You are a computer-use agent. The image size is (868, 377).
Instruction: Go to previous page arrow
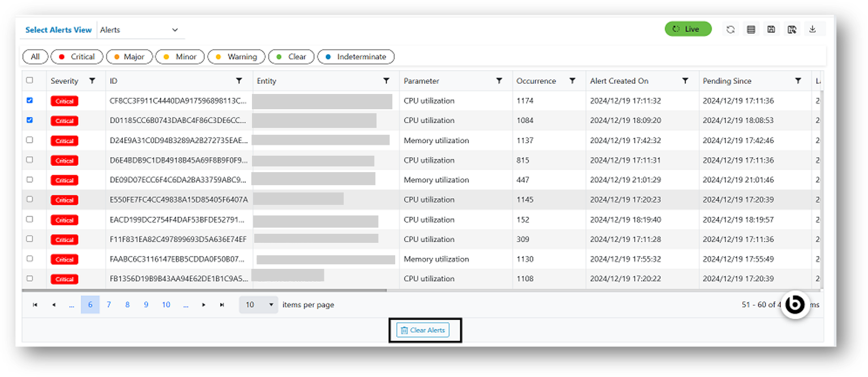click(54, 305)
